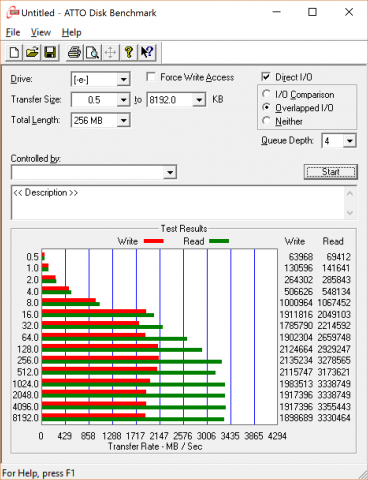Maximize the ATTO Disk Benchmark window
The image size is (368, 480).
point(312,12)
